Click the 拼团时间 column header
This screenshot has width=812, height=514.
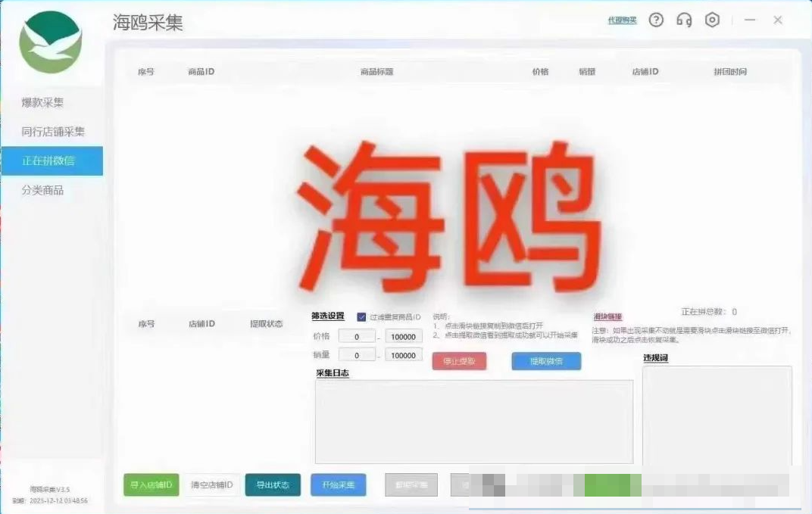coord(730,72)
